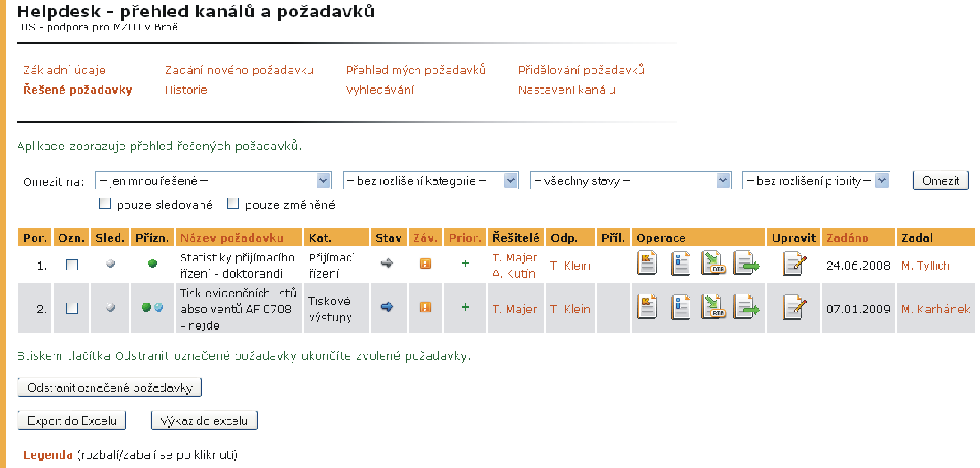Open info details icon for Statistiky row

(x=680, y=263)
